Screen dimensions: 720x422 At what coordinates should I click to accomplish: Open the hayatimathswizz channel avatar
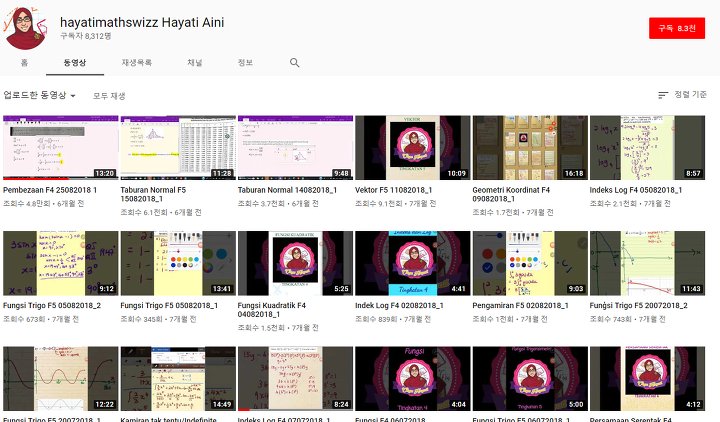click(26, 27)
